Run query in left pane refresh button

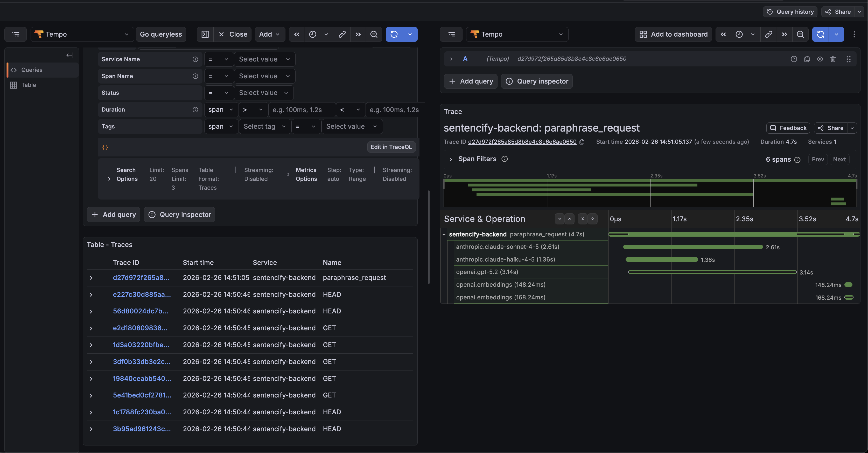394,35
